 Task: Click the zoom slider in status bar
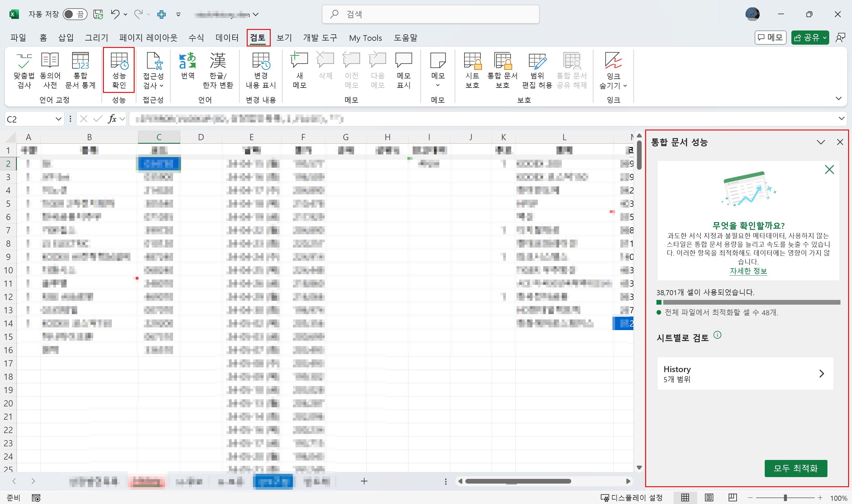click(x=785, y=497)
